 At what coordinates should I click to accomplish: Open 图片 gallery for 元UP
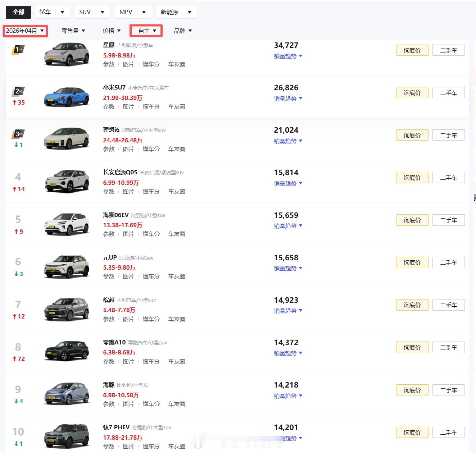pyautogui.click(x=128, y=276)
